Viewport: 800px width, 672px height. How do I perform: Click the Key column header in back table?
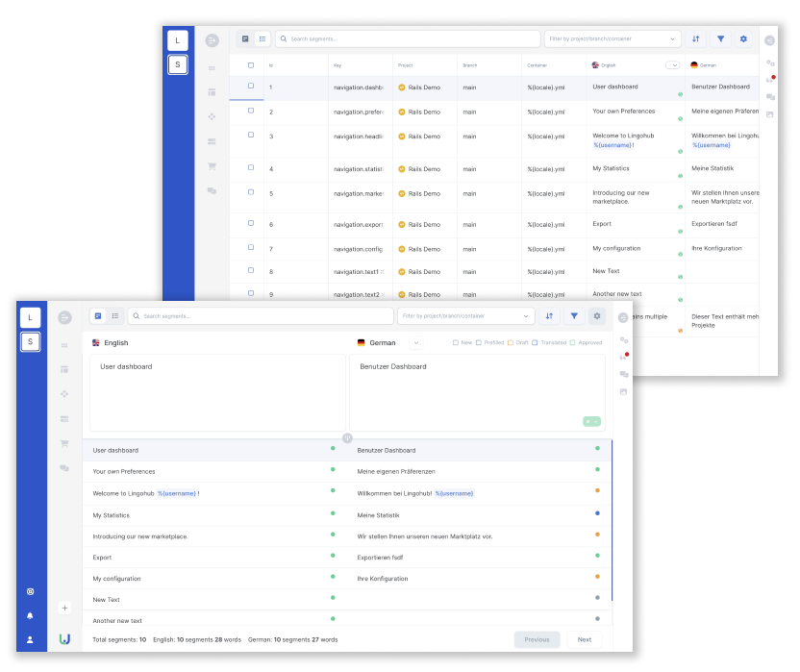337,65
